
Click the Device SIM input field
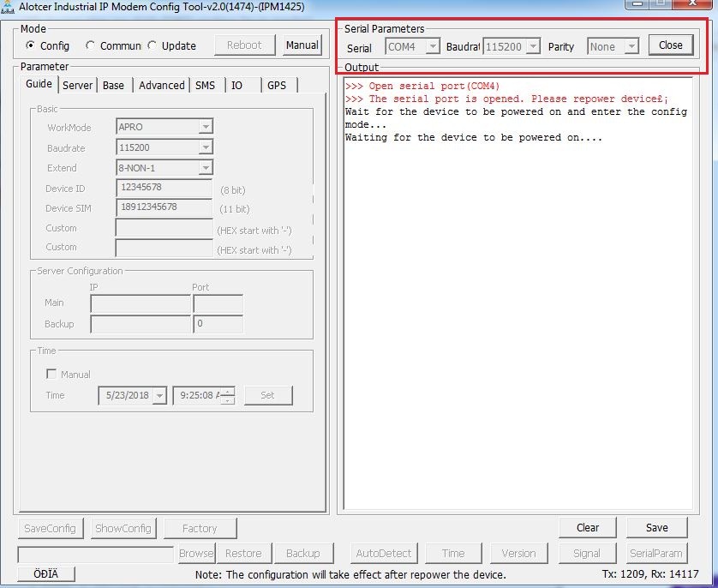(x=164, y=207)
